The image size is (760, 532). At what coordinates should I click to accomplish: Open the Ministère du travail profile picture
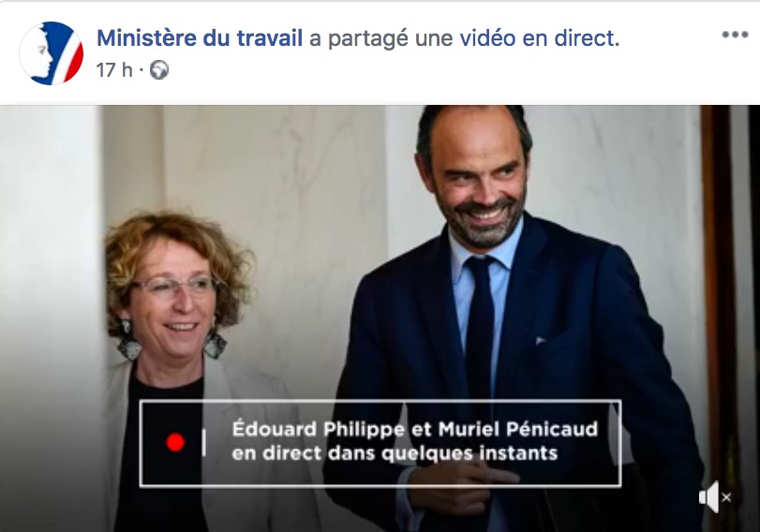coord(52,53)
